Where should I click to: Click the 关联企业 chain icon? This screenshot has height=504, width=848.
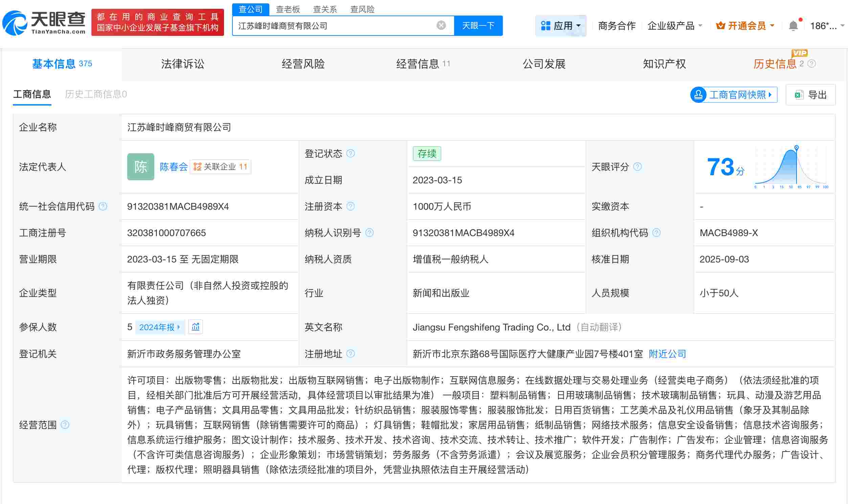(x=197, y=166)
